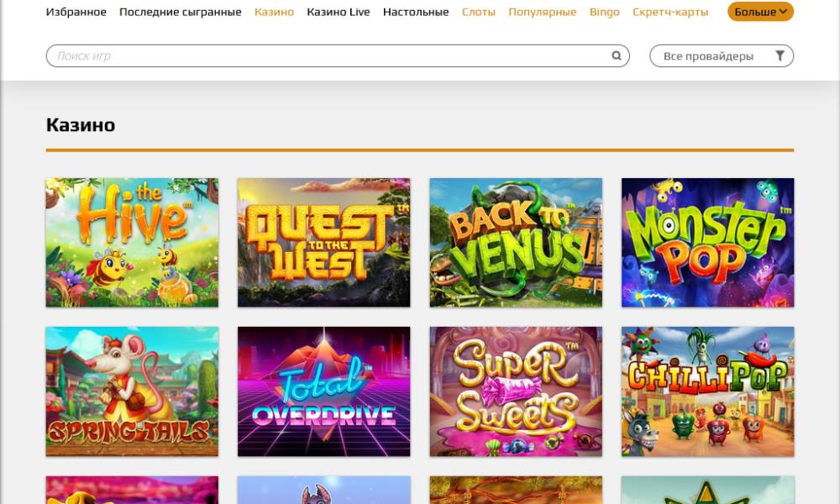Select the Казино tab
840x504 pixels.
275,12
